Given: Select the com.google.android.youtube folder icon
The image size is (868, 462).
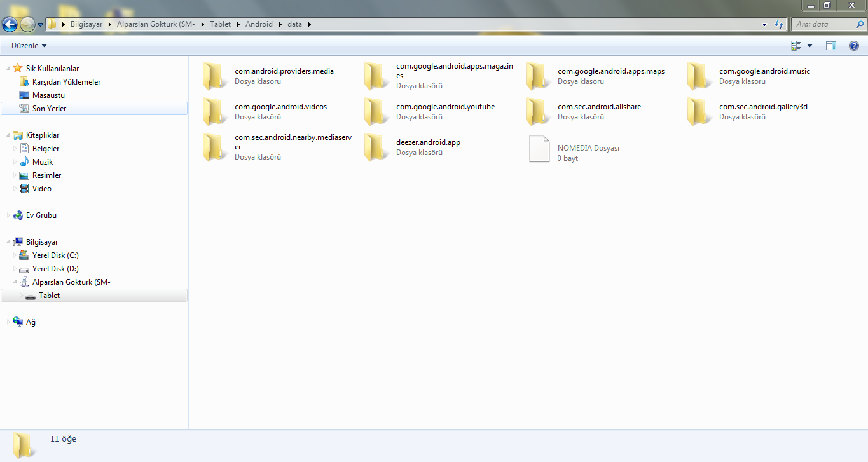Looking at the screenshot, I should tap(377, 112).
